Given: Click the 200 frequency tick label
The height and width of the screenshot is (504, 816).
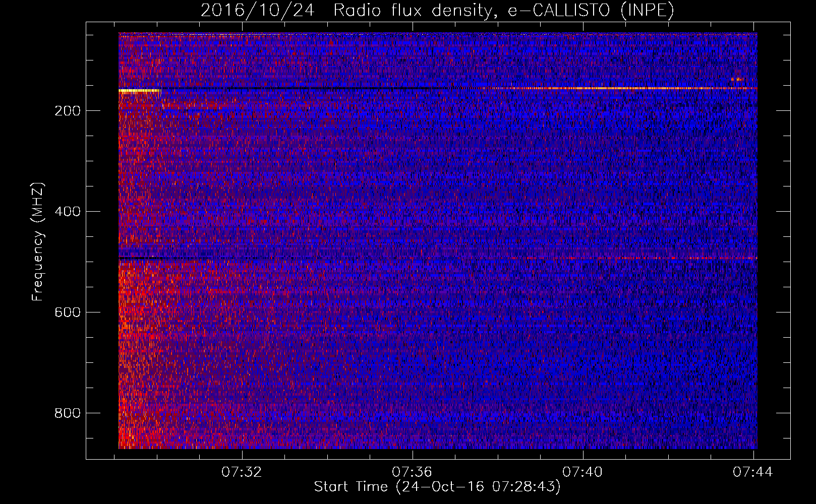Looking at the screenshot, I should [68, 111].
